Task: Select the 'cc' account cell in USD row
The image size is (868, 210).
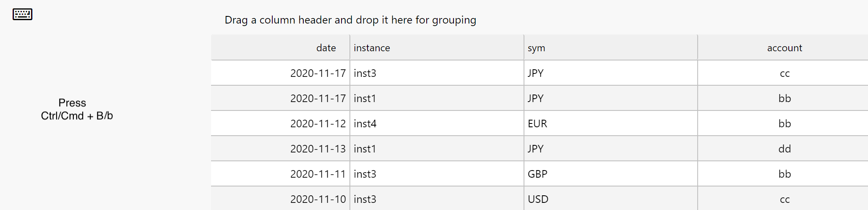Action: coord(785,199)
